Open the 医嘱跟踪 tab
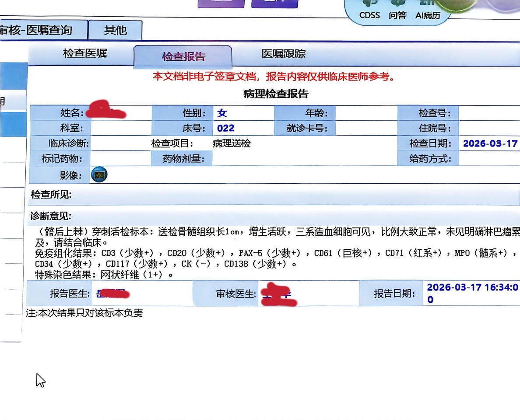This screenshot has width=520, height=420. tap(283, 54)
